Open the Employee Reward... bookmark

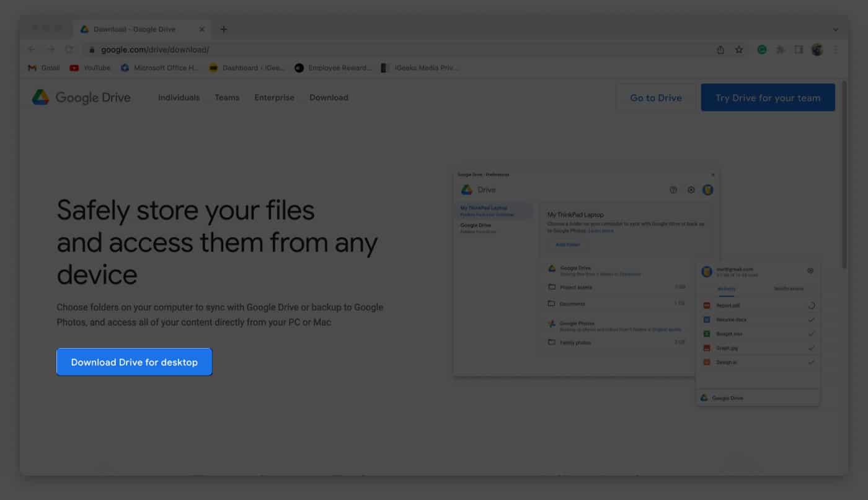click(x=334, y=68)
